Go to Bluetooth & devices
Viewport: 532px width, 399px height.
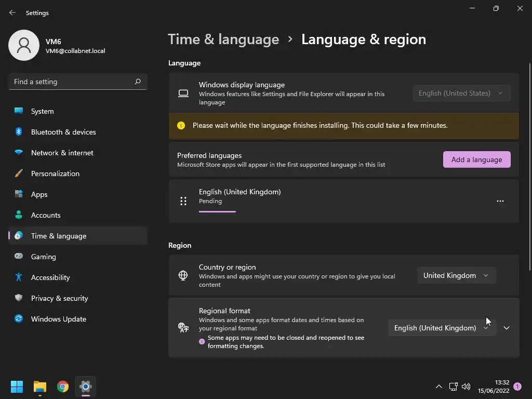(78, 132)
